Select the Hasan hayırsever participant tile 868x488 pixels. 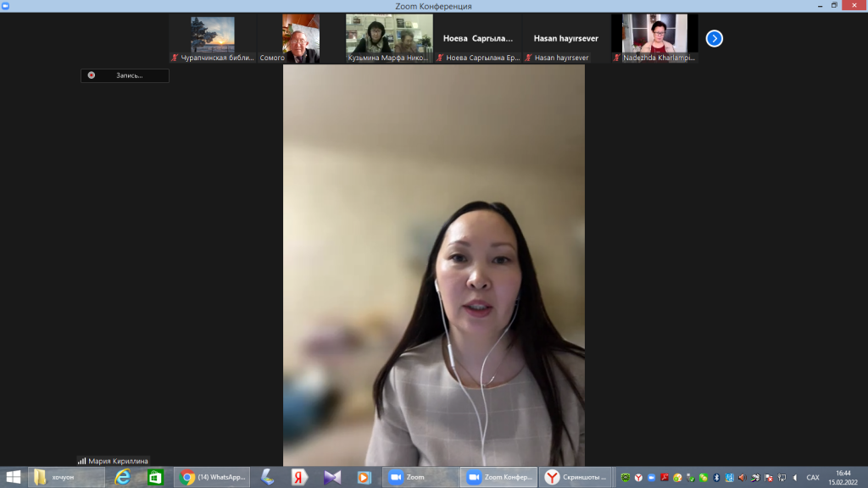(x=565, y=38)
